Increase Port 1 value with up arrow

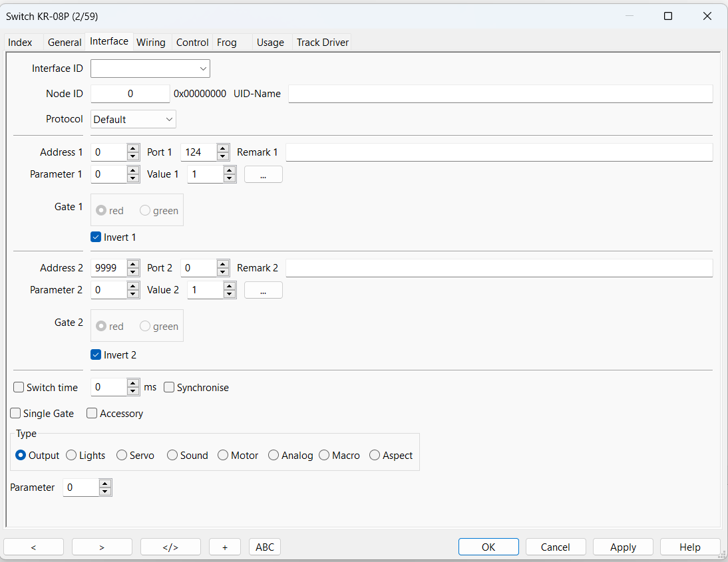click(223, 148)
